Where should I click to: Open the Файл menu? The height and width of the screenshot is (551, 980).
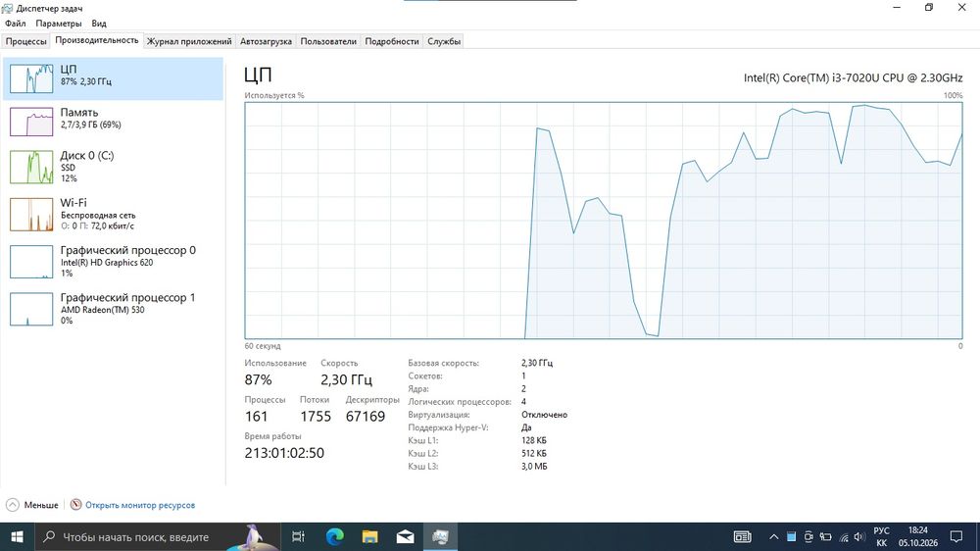[x=16, y=24]
